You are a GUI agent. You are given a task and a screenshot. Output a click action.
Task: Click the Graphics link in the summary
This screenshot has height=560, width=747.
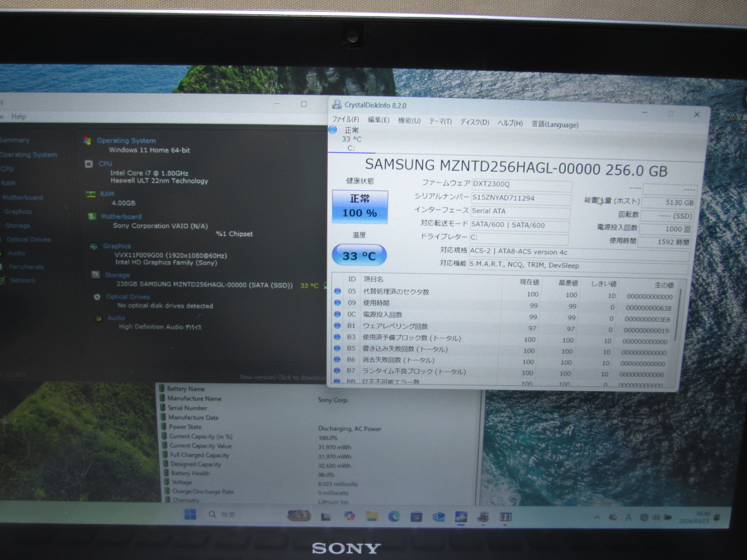tap(117, 246)
